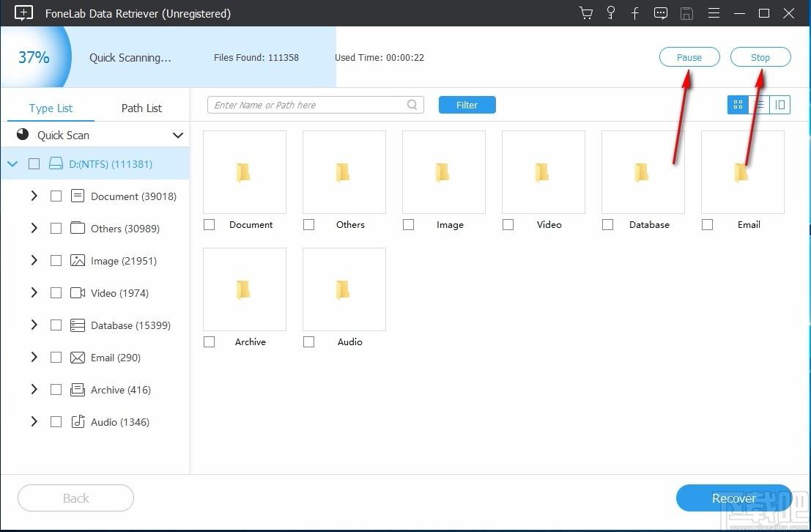Open the Email folder thumbnail

743,172
